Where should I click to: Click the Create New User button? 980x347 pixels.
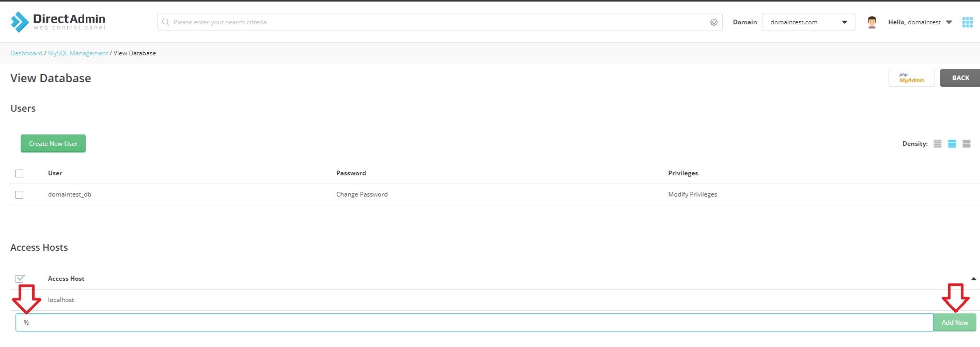pyautogui.click(x=53, y=144)
